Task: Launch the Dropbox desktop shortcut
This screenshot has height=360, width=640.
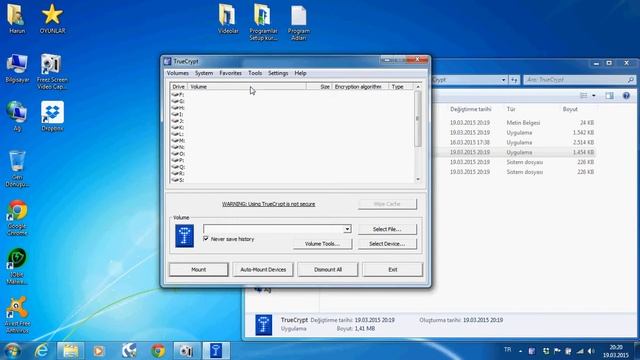Action: click(52, 116)
